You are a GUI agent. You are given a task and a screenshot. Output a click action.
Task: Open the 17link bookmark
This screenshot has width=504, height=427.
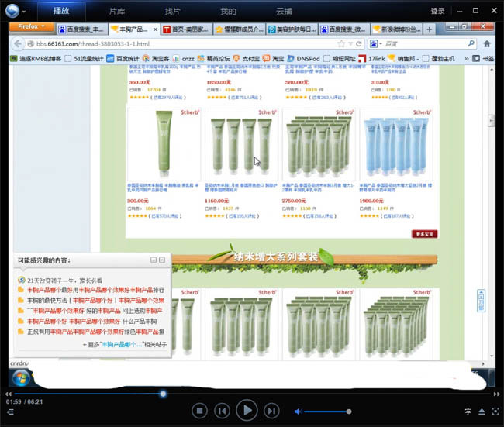(x=371, y=58)
